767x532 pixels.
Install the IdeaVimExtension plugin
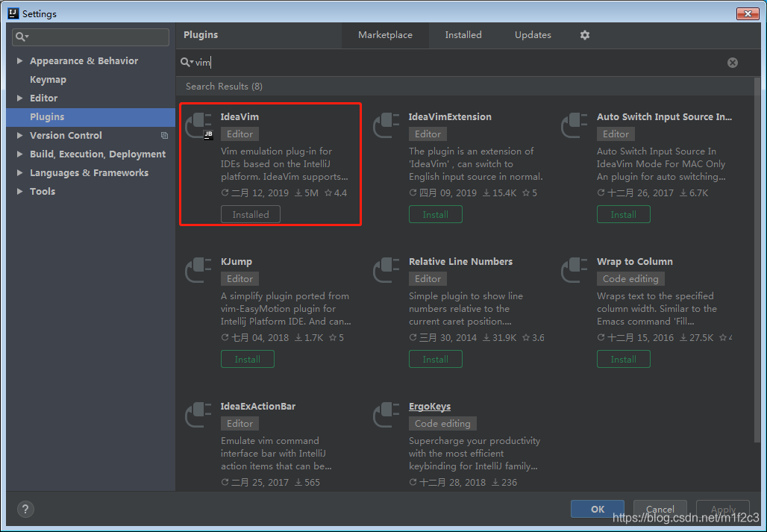click(435, 214)
